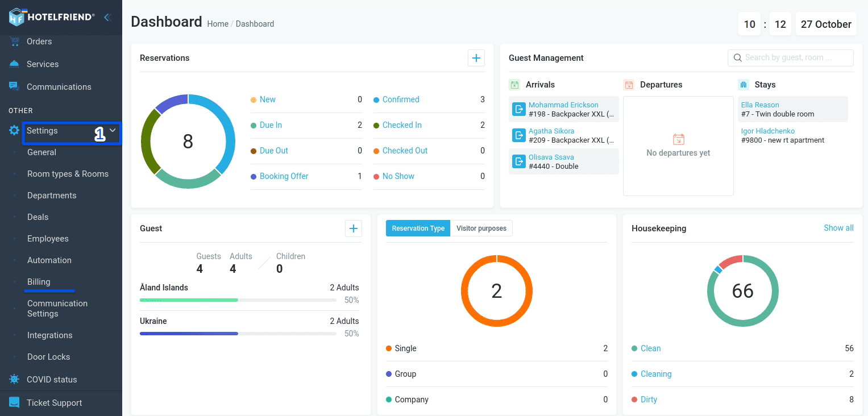Click the guest and room search field
This screenshot has height=416, width=868.
791,58
